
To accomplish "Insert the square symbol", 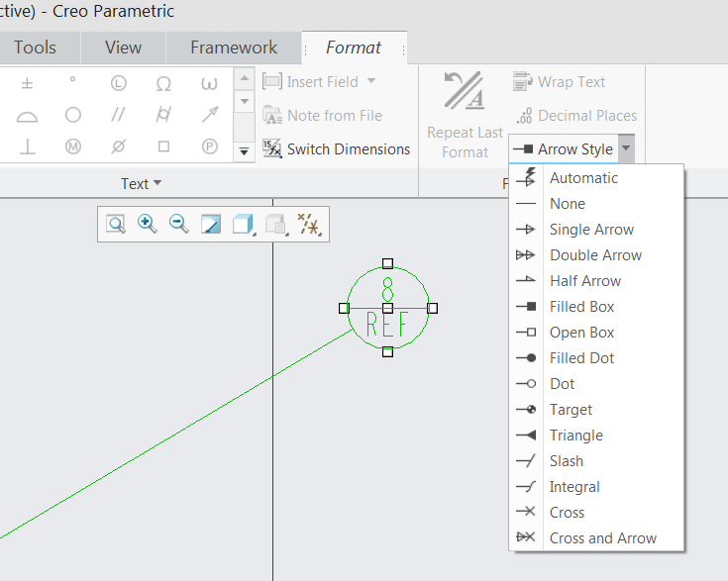I will tap(163, 146).
